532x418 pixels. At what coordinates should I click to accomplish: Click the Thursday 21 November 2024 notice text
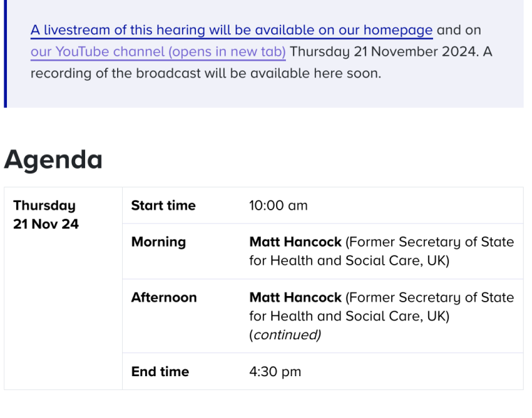(x=383, y=52)
